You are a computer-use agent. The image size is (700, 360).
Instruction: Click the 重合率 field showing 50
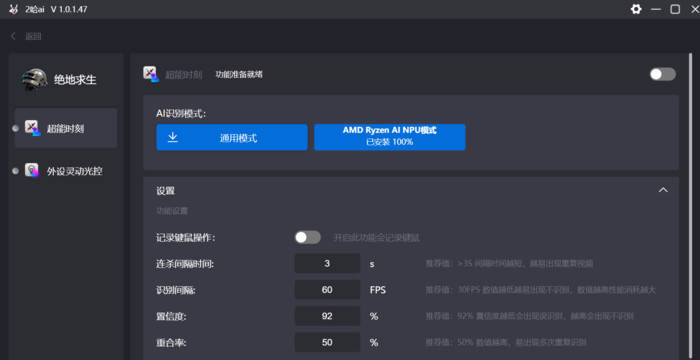327,343
